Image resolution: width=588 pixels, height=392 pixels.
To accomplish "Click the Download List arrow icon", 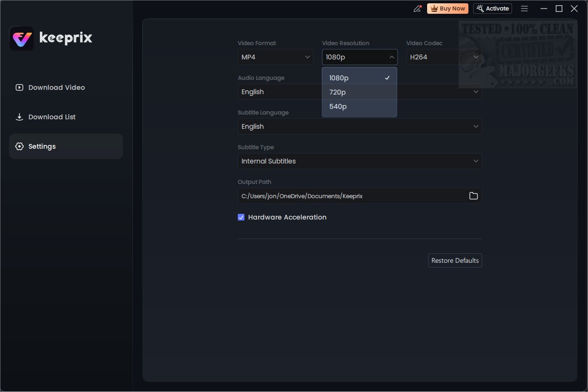I will [19, 117].
